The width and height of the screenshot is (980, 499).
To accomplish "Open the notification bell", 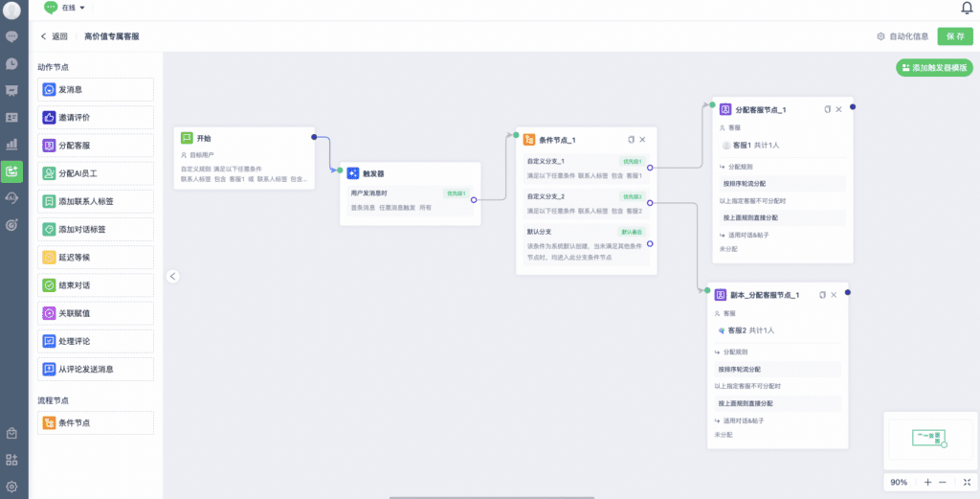I will 967,8.
